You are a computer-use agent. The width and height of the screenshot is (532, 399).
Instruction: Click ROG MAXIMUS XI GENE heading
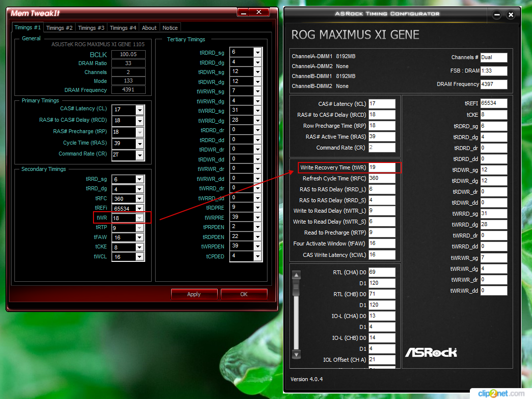(355, 35)
